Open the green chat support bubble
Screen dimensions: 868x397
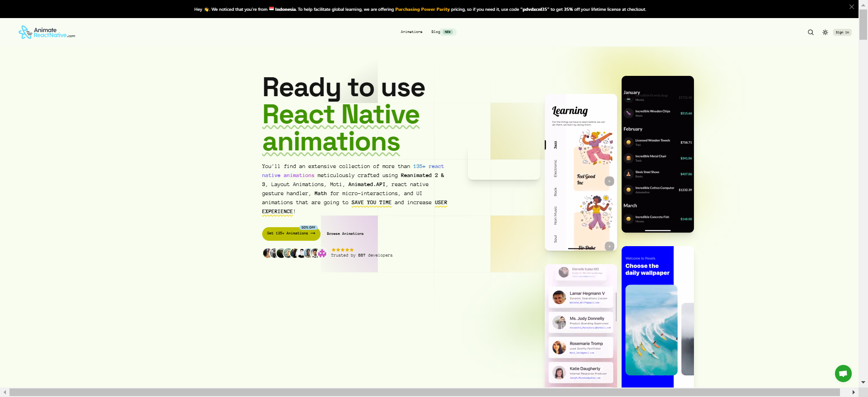click(x=843, y=374)
